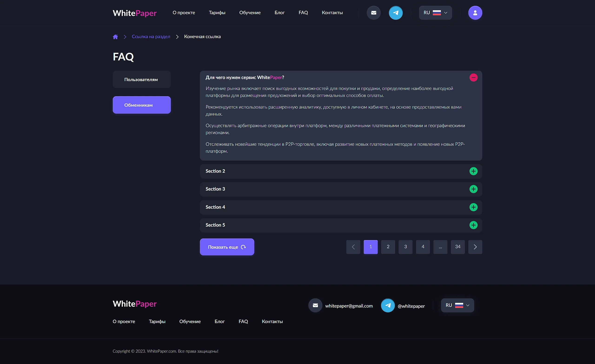
Task: Switch to the Пользователям tab
Action: [142, 79]
